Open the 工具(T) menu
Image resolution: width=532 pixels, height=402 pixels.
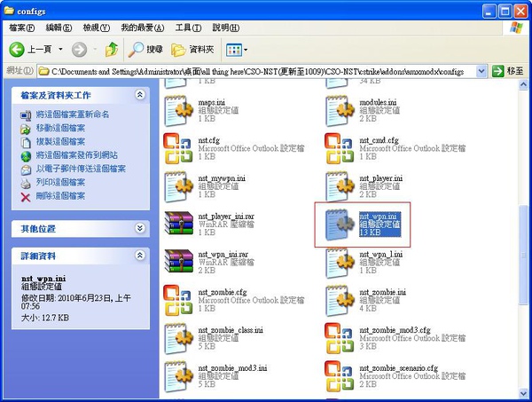point(188,28)
